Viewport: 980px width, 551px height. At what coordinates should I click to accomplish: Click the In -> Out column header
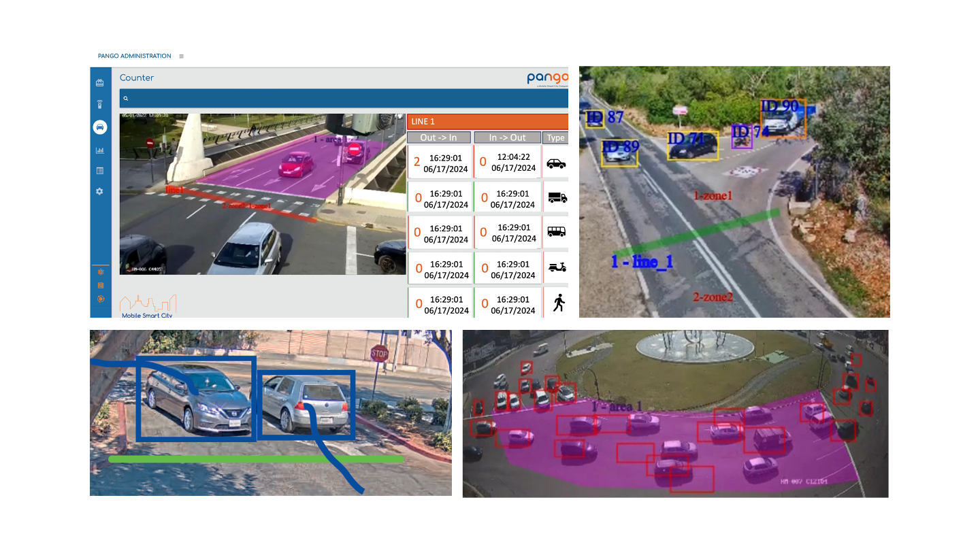[x=507, y=137]
